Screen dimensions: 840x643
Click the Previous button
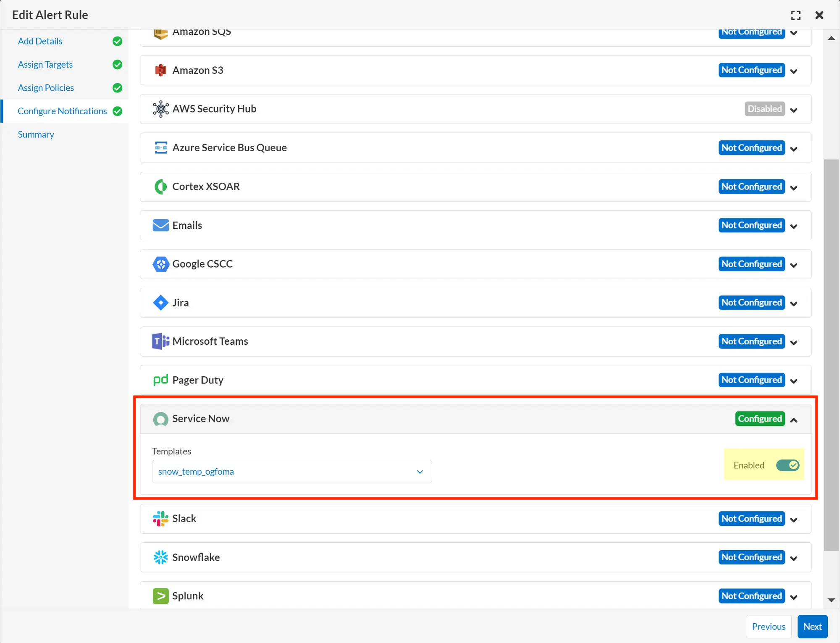pyautogui.click(x=768, y=627)
